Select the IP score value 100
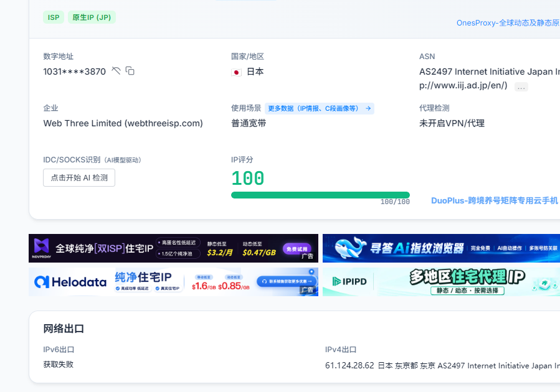The width and height of the screenshot is (560, 392). pyautogui.click(x=247, y=178)
